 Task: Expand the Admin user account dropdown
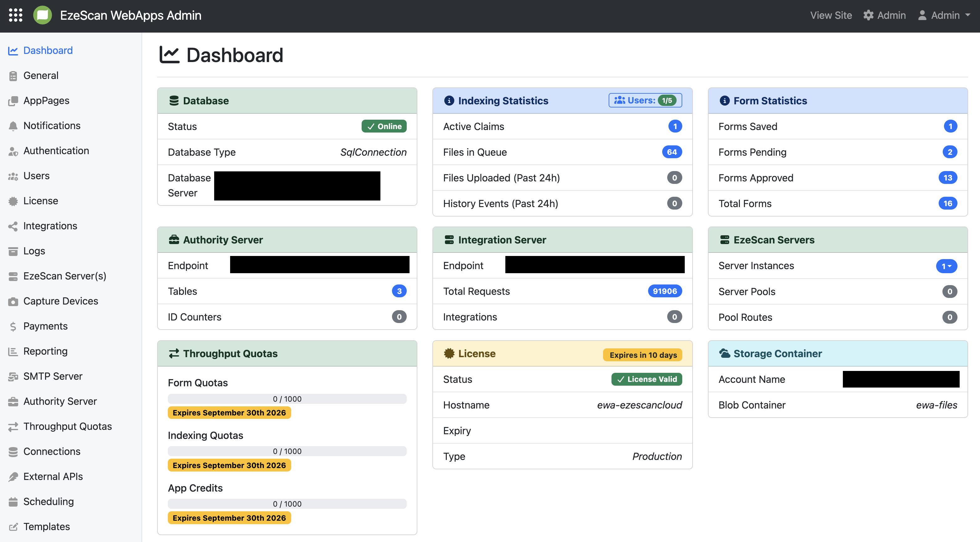coord(944,15)
